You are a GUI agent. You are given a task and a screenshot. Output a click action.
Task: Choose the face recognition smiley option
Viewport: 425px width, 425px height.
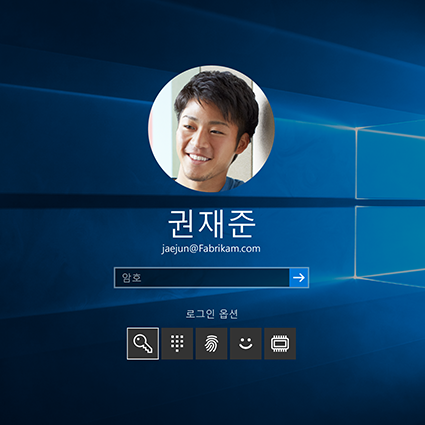246,343
